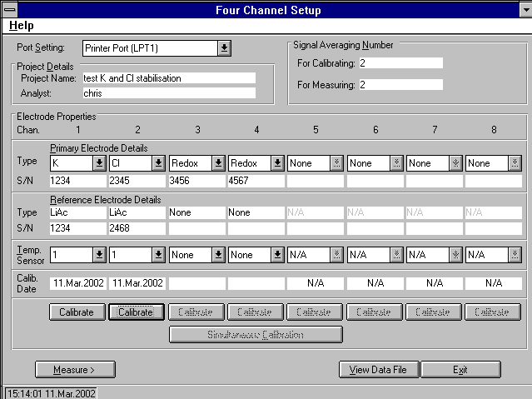
Task: Open channel 1 Temp. Sensor dropdown
Action: 99,255
